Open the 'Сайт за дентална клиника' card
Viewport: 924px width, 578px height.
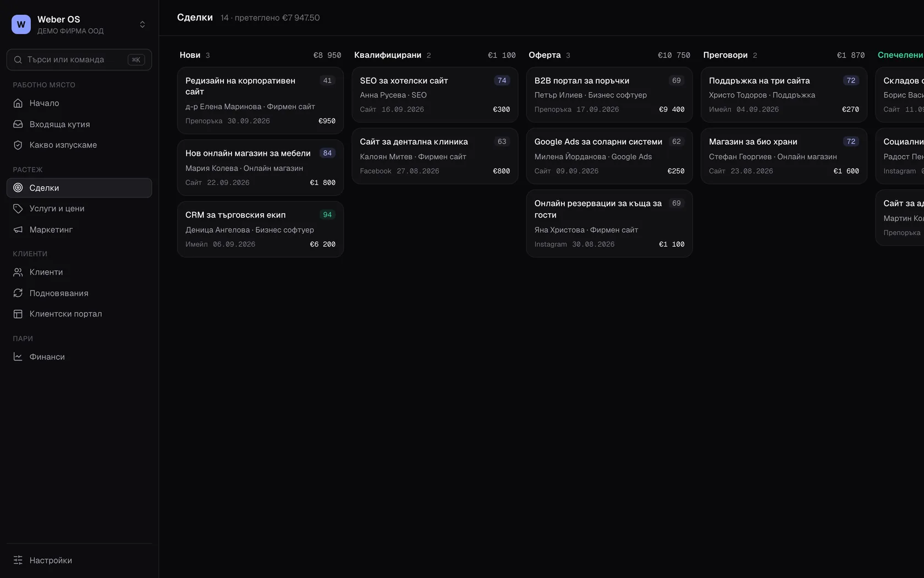coord(435,156)
